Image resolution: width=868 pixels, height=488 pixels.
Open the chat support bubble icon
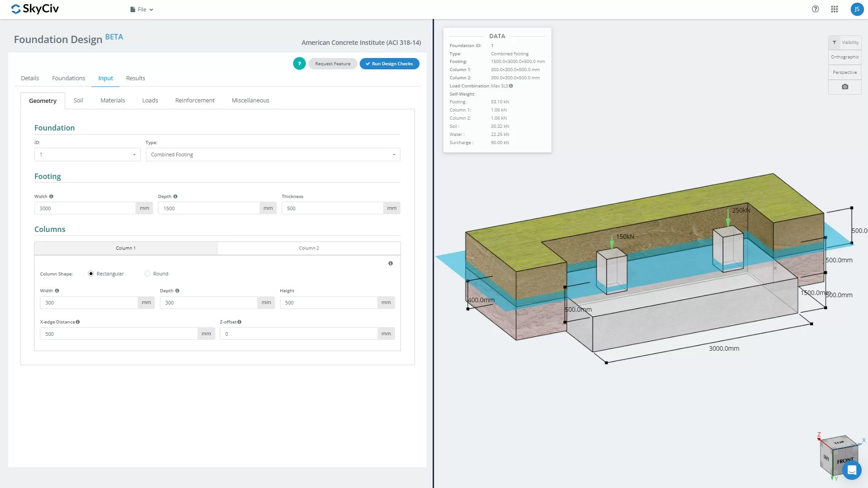point(852,470)
